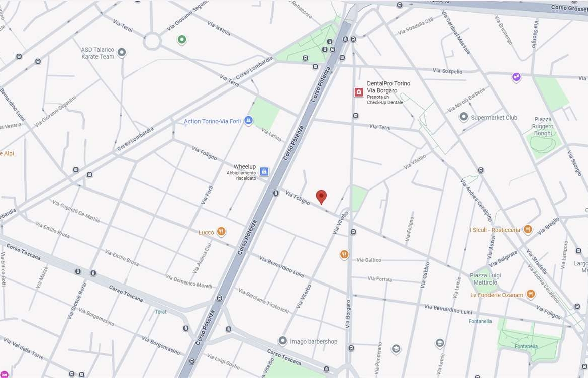Select the unlabeled orange restaurant icon near Via Gattico
Viewport: 588px width, 378px height.
[x=344, y=255]
